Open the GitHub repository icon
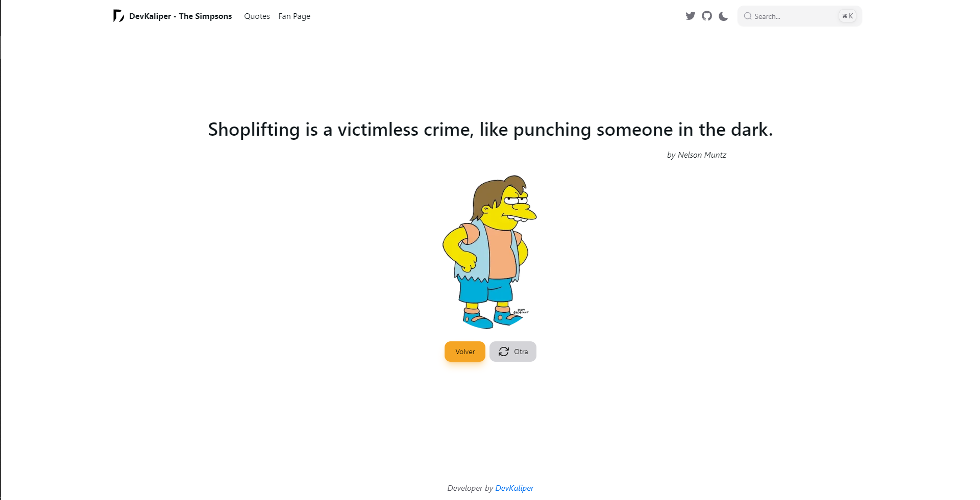 [x=706, y=16]
